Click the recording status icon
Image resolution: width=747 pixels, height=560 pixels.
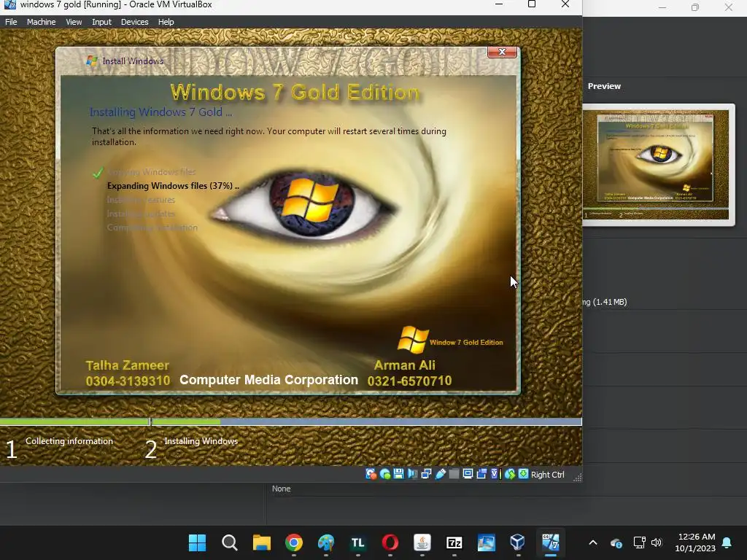[x=481, y=474]
